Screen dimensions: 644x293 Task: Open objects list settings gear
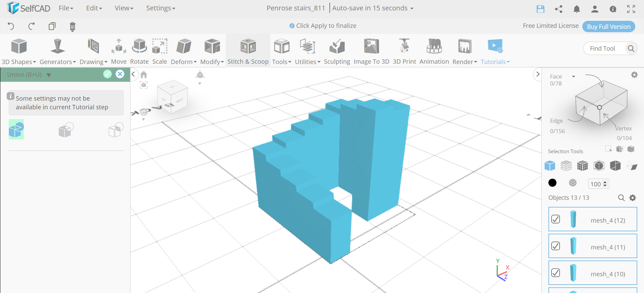click(633, 198)
